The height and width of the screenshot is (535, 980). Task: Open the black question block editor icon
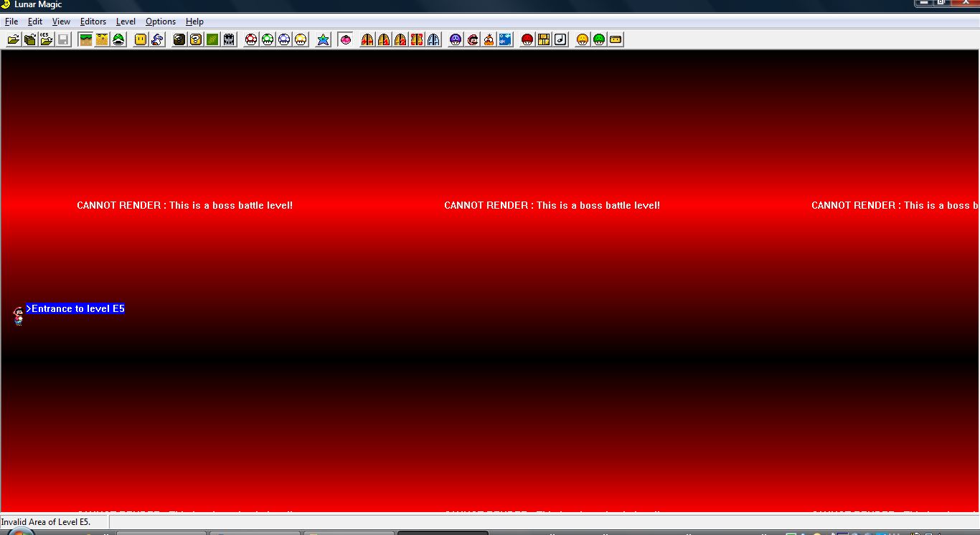pyautogui.click(x=179, y=39)
